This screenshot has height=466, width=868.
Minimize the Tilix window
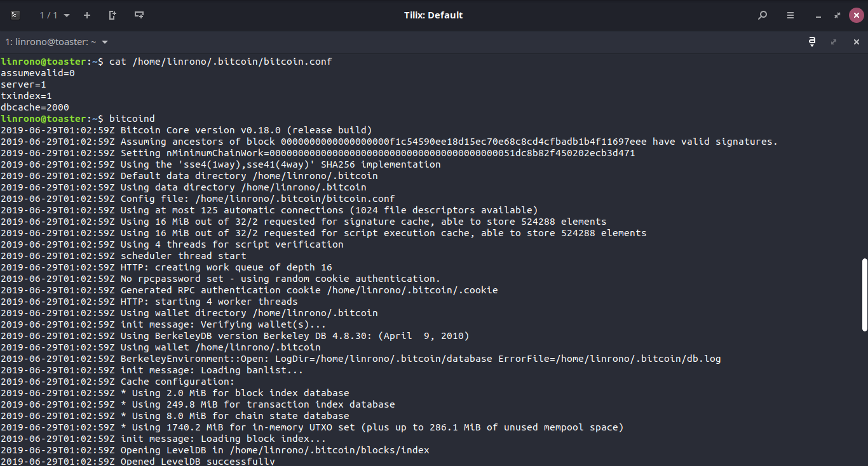pos(818,15)
